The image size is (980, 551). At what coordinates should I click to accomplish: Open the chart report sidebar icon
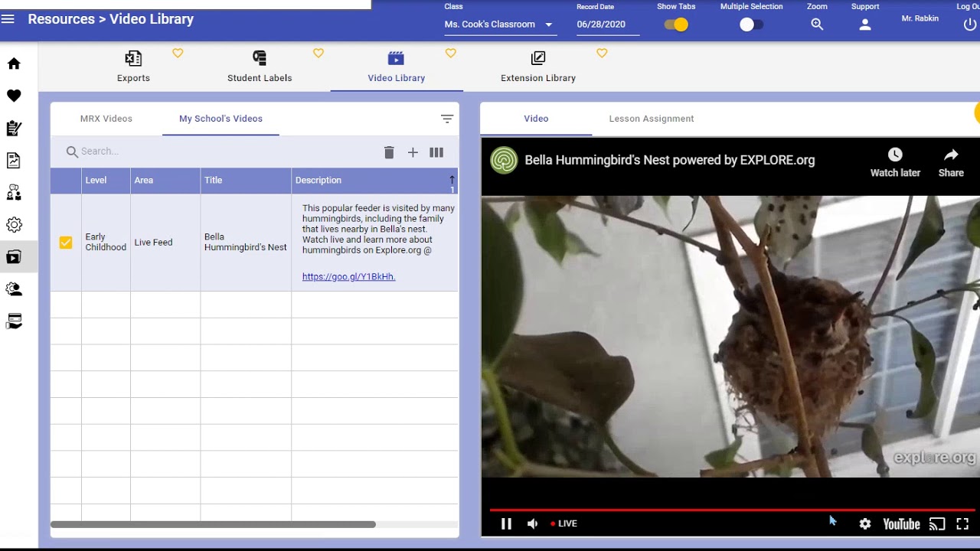[x=14, y=161]
